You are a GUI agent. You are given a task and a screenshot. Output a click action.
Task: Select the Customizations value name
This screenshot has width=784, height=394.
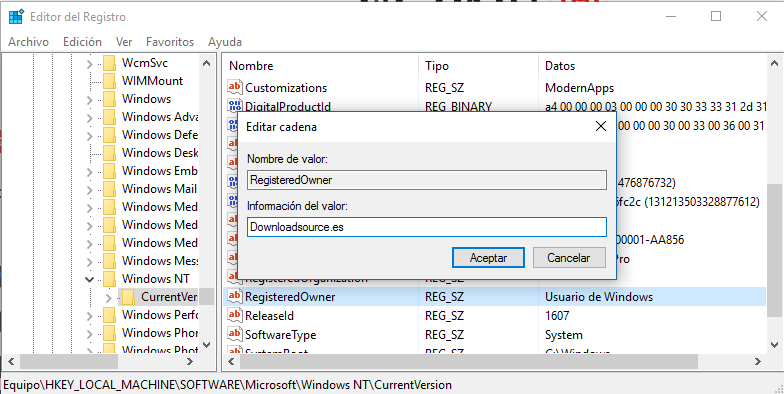point(286,88)
